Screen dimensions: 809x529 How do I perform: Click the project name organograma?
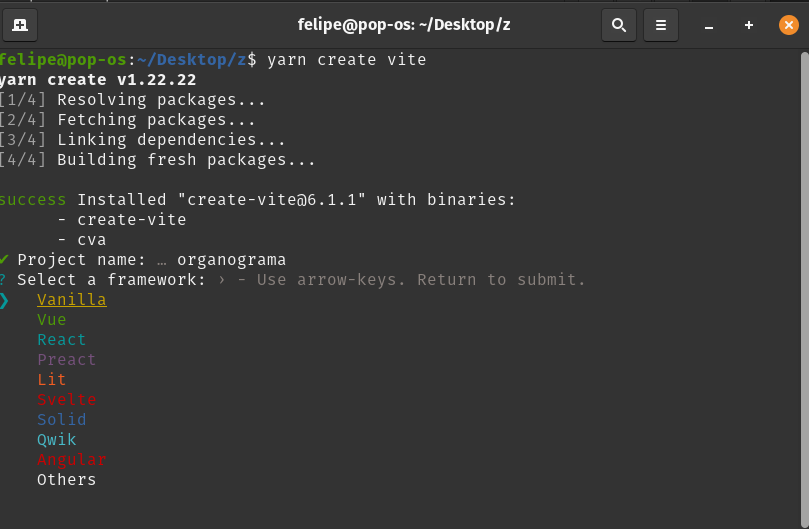(x=231, y=260)
